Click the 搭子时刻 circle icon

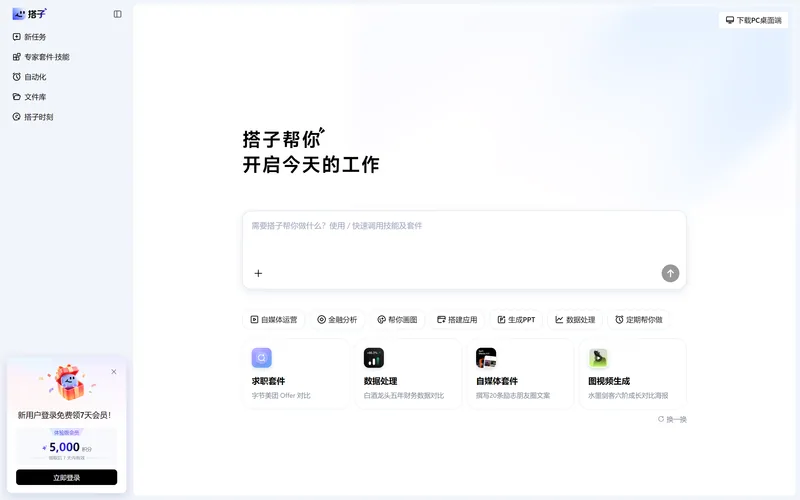17,117
